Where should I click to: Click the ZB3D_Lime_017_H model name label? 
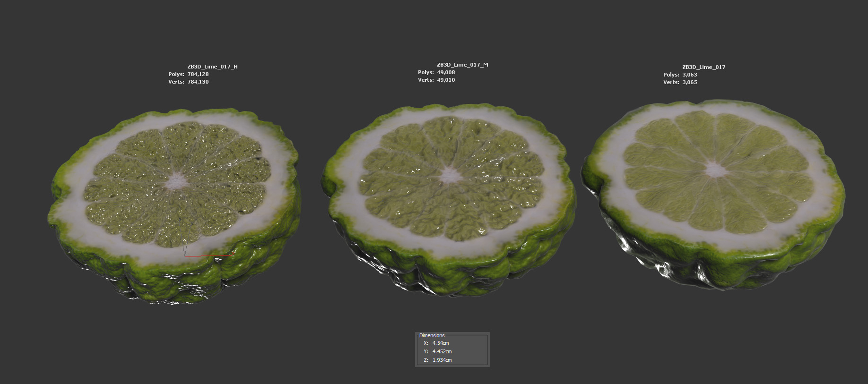click(x=212, y=67)
